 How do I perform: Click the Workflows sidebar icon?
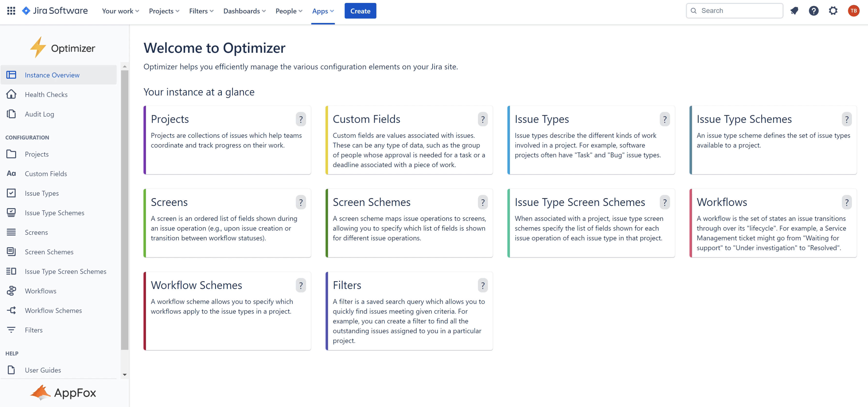(11, 291)
